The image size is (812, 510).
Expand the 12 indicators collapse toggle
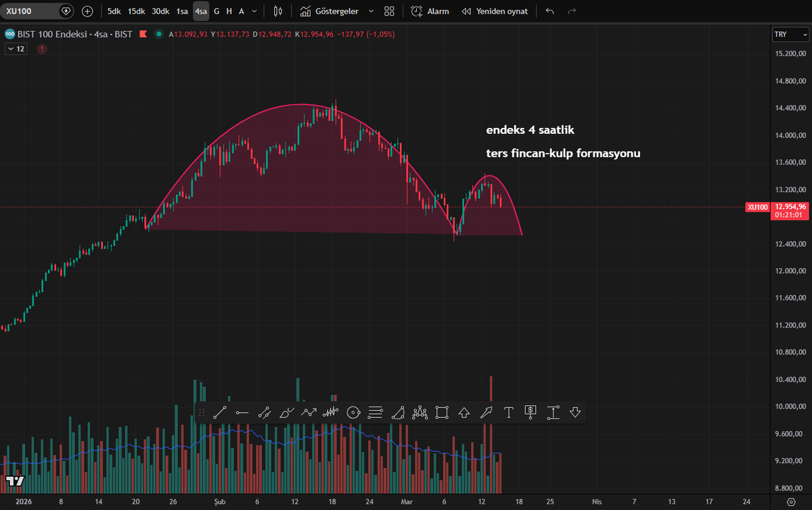tap(16, 49)
